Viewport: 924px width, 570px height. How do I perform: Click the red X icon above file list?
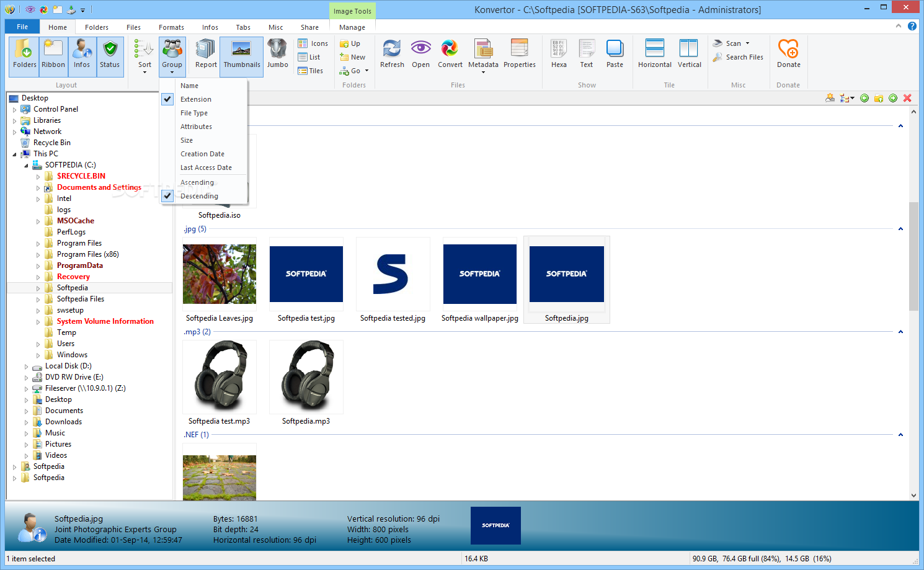(907, 98)
